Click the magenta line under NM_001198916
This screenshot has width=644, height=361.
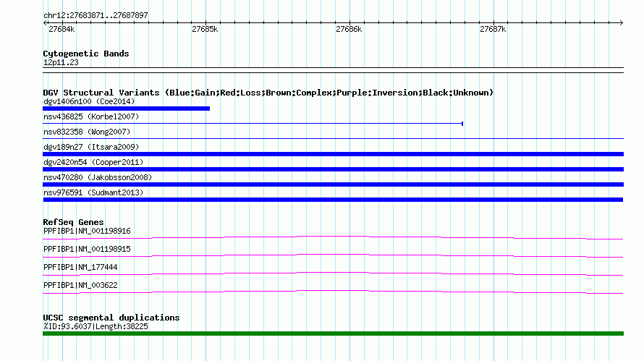333,237
